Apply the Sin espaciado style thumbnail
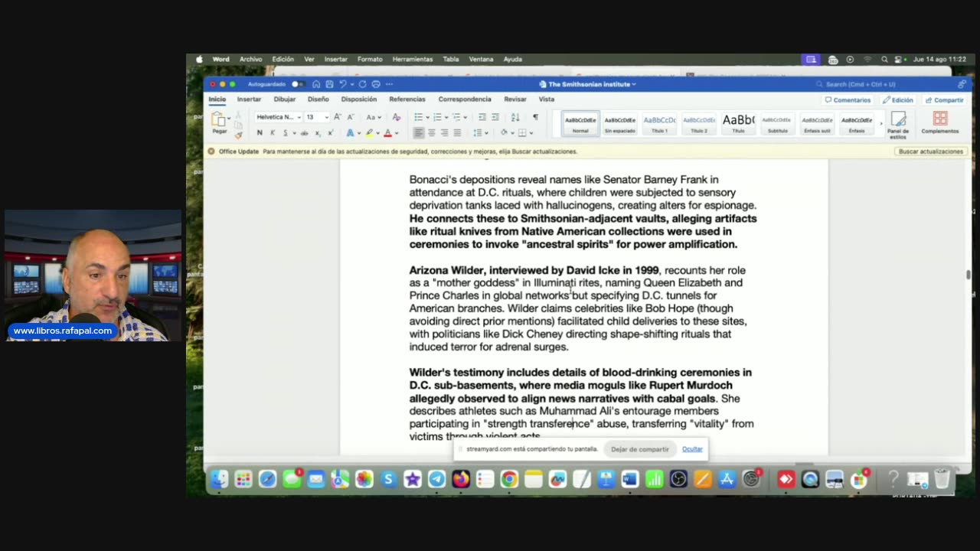Image resolution: width=980 pixels, height=551 pixels. click(x=620, y=123)
